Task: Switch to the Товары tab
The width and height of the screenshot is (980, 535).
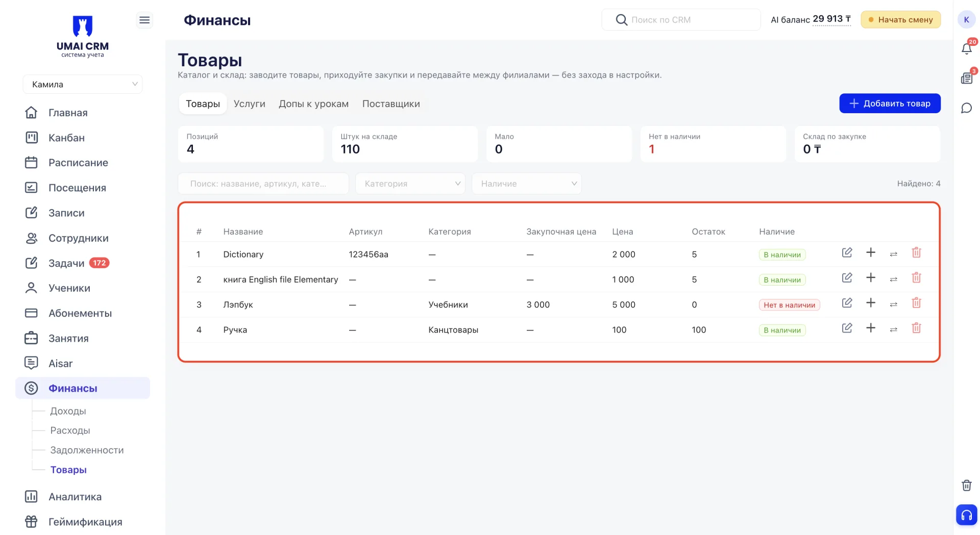Action: (203, 104)
